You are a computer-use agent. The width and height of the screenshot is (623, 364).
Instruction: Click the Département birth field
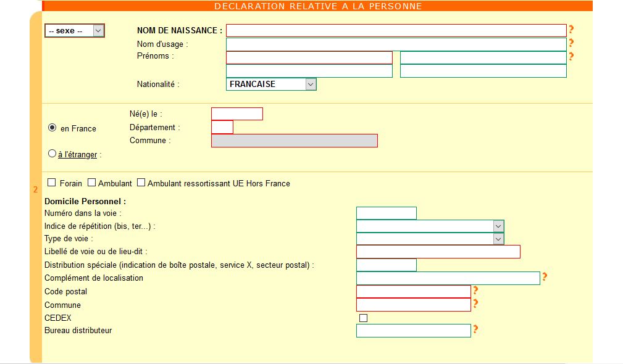[x=222, y=127]
